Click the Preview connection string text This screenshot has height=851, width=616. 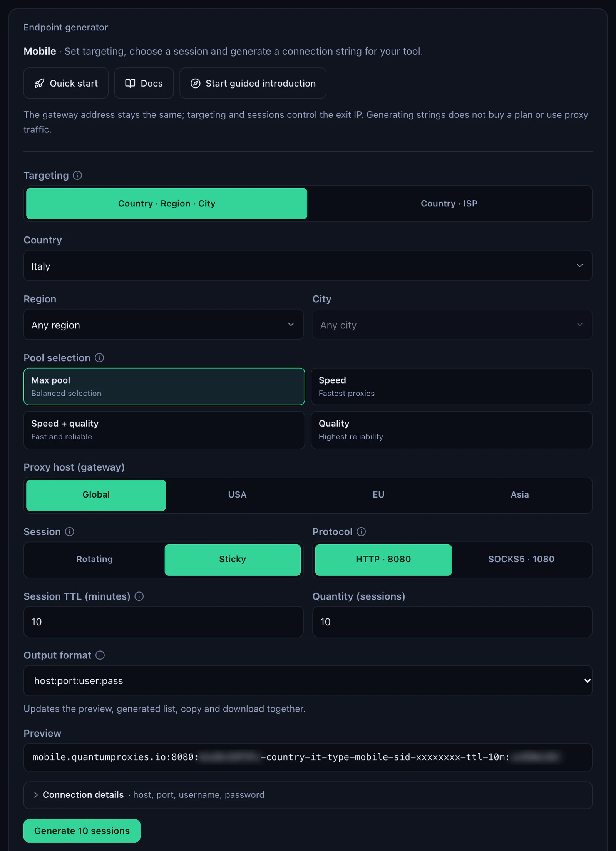pyautogui.click(x=296, y=757)
